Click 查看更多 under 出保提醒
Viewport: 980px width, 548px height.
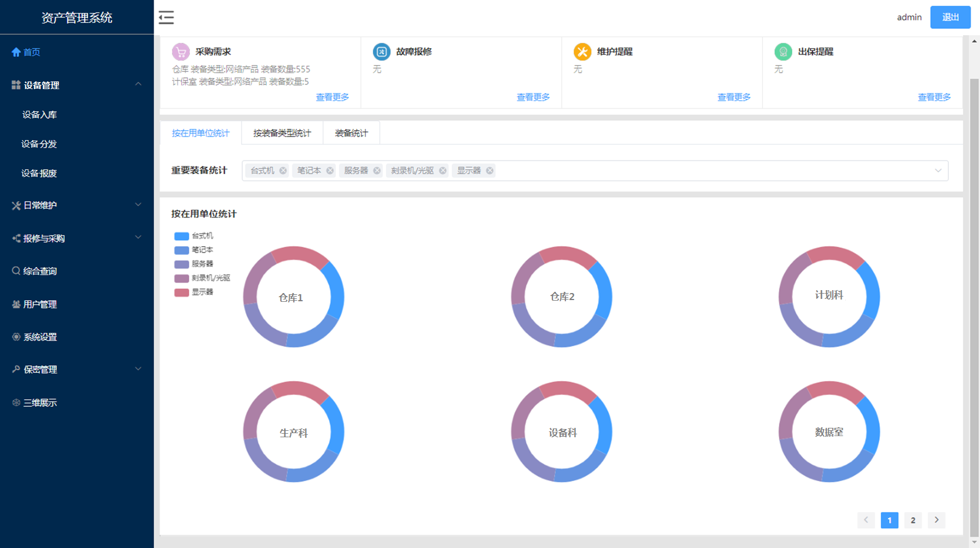[934, 97]
